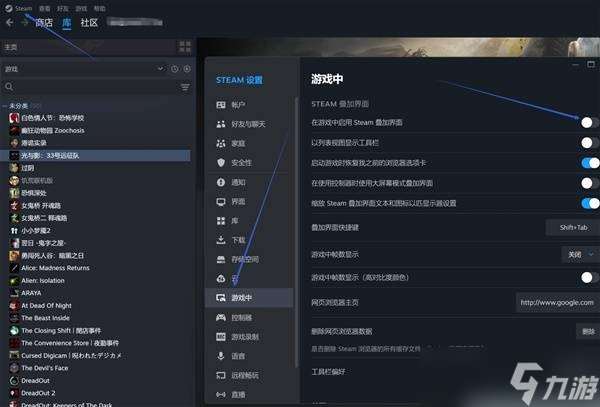Viewport: 600px width, 407px height.
Task: Select The Closing Shift game
Action: [55, 330]
